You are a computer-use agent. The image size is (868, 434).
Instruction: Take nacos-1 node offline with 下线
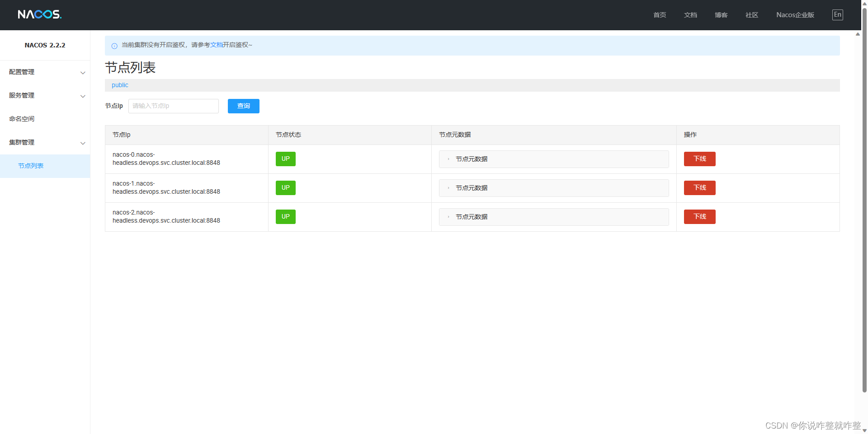700,188
